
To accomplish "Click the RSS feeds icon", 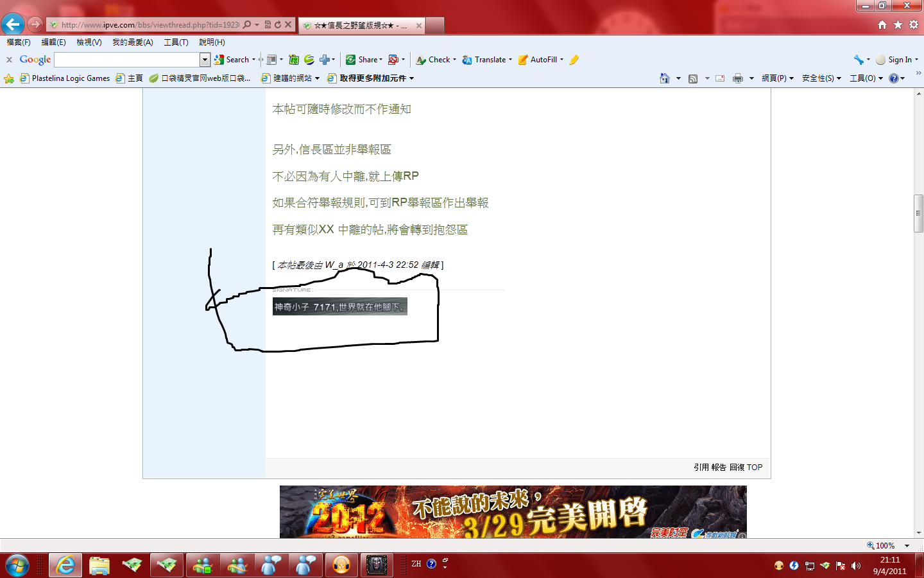I will click(x=693, y=78).
